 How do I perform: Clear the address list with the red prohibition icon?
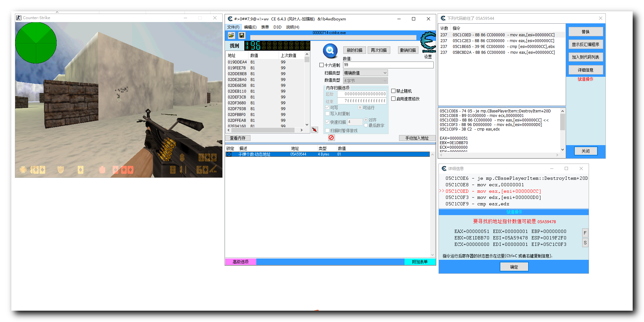pos(331,138)
